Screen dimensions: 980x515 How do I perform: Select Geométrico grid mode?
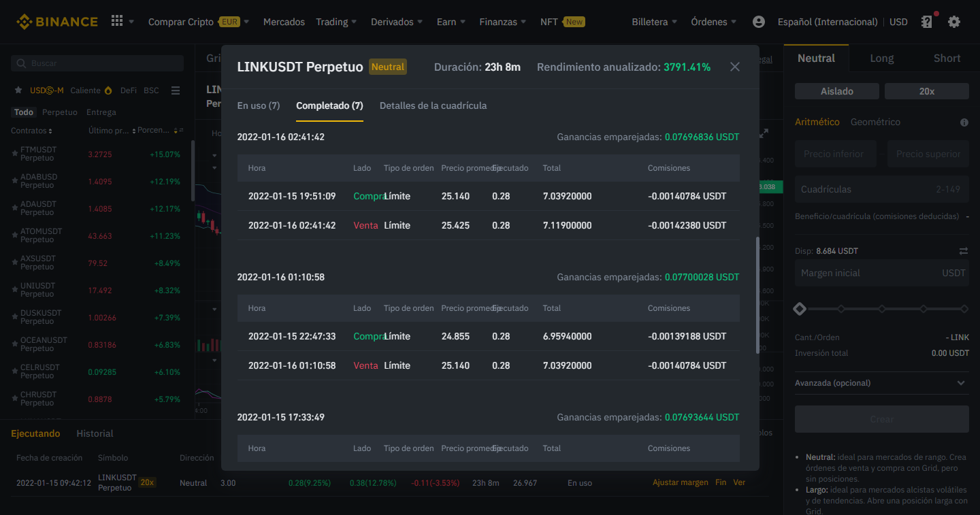click(x=875, y=122)
